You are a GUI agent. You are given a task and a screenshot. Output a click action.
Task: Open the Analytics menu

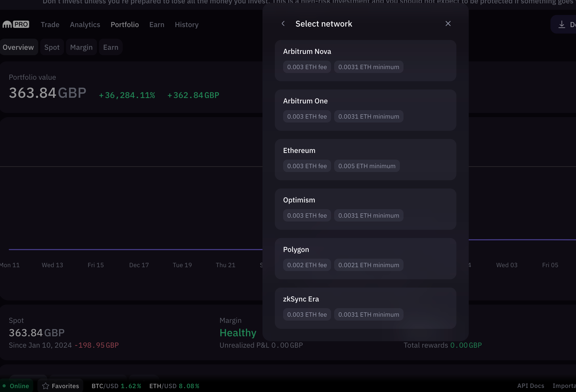(85, 25)
